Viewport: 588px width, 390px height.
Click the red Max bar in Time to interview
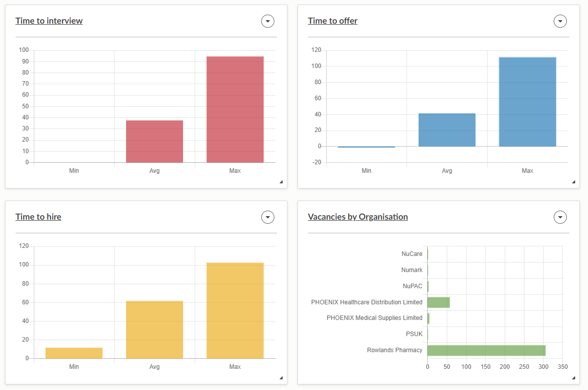click(x=235, y=109)
